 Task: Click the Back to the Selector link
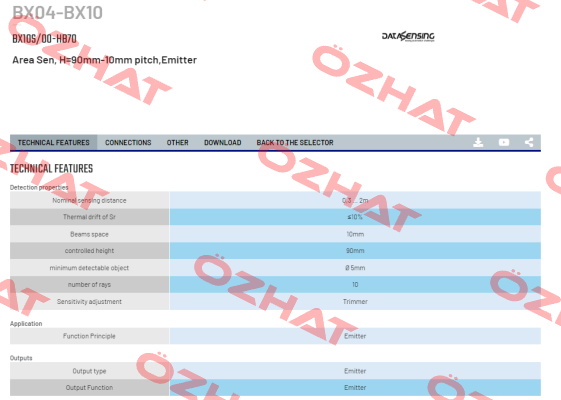295,142
